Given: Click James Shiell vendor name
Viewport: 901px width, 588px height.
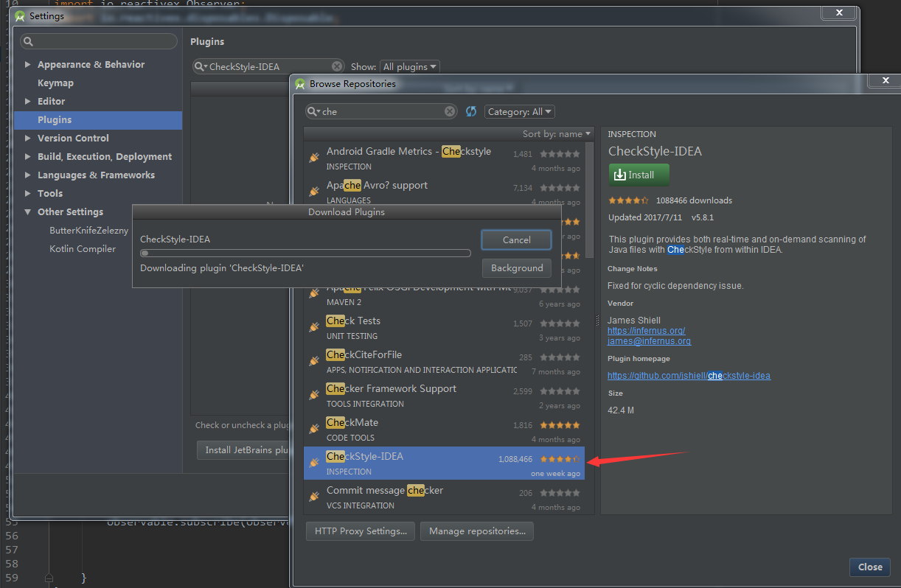Looking at the screenshot, I should 634,321.
